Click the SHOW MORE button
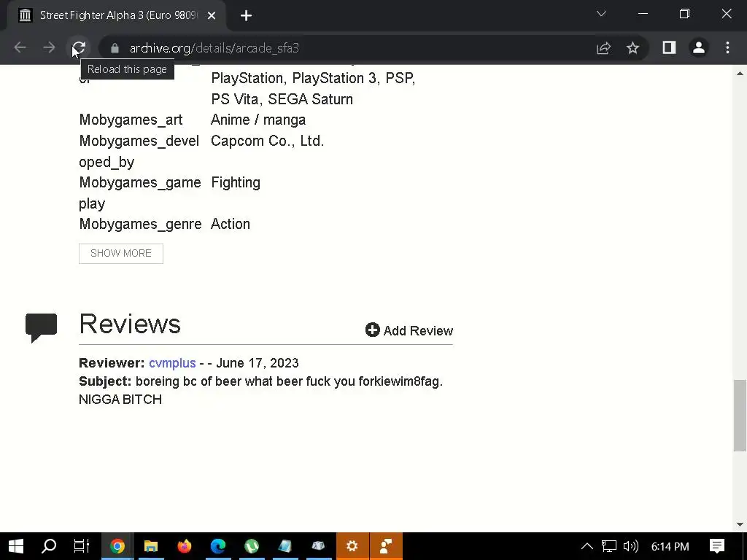747x560 pixels. (121, 253)
